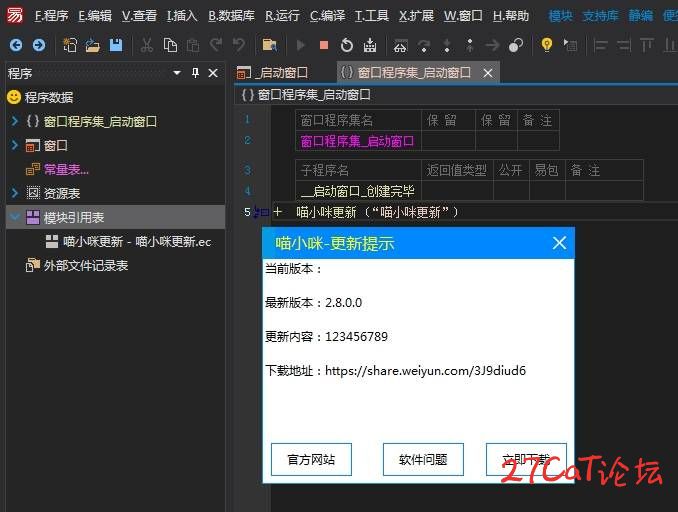The height and width of the screenshot is (512, 678).
Task: Click the weiyun download address text
Action: [x=425, y=371]
